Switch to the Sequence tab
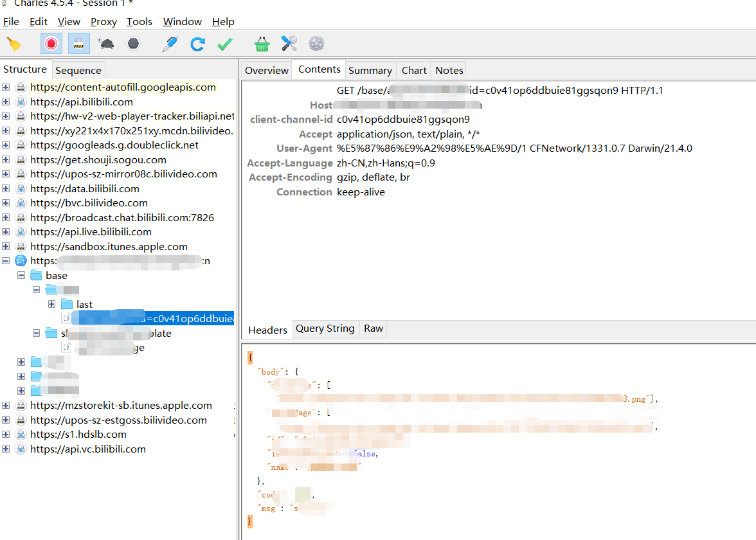756x540 pixels. (78, 71)
